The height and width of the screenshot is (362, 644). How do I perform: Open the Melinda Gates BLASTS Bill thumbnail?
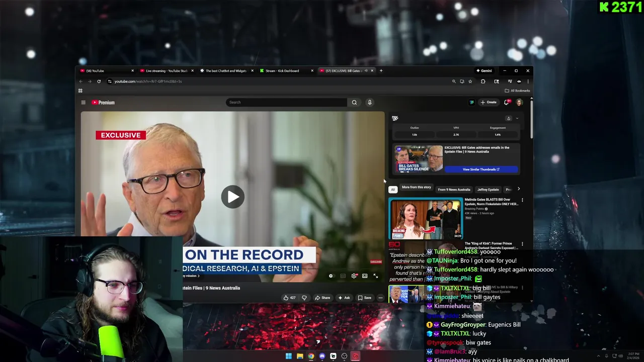[x=425, y=219]
